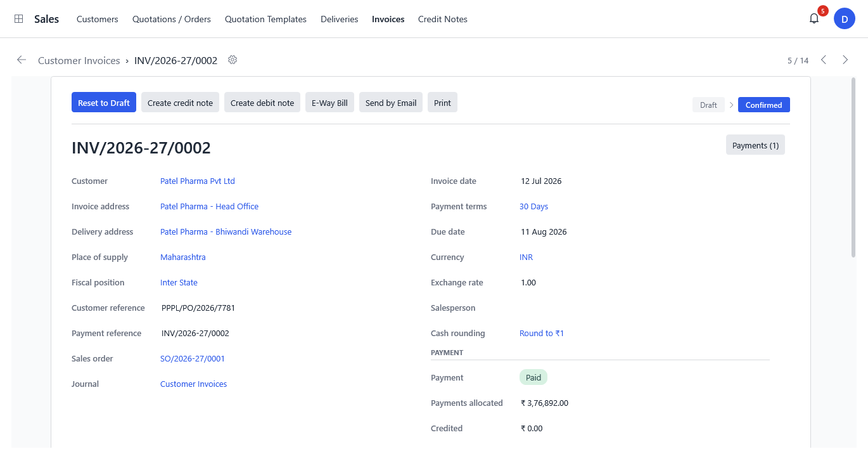The height and width of the screenshot is (475, 868).
Task: Open Round to ₹1 cash rounding
Action: coord(542,334)
